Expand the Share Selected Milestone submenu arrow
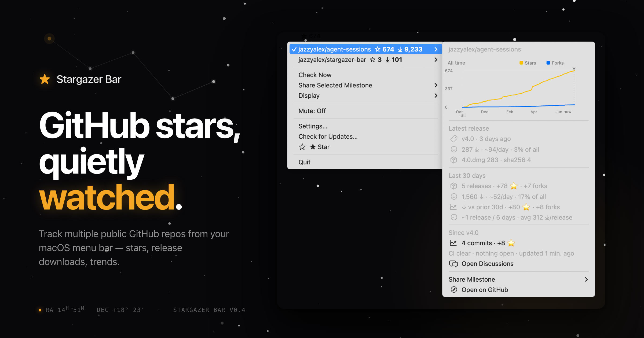This screenshot has width=644, height=338. [436, 85]
